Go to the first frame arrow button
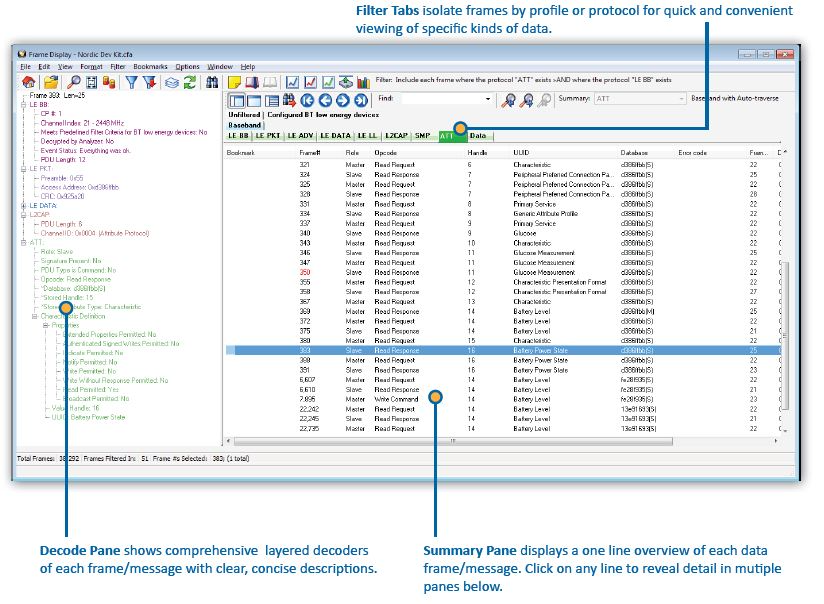Screen dimensions: 824x604 pos(307,99)
